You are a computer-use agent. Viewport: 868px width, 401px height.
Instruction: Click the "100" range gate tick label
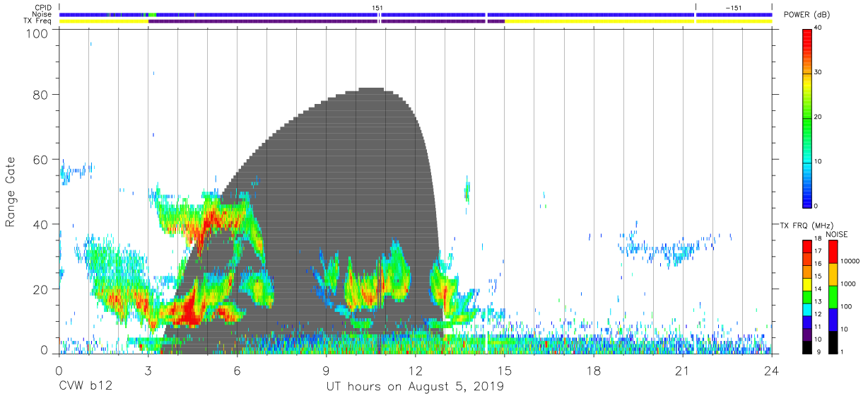point(37,33)
